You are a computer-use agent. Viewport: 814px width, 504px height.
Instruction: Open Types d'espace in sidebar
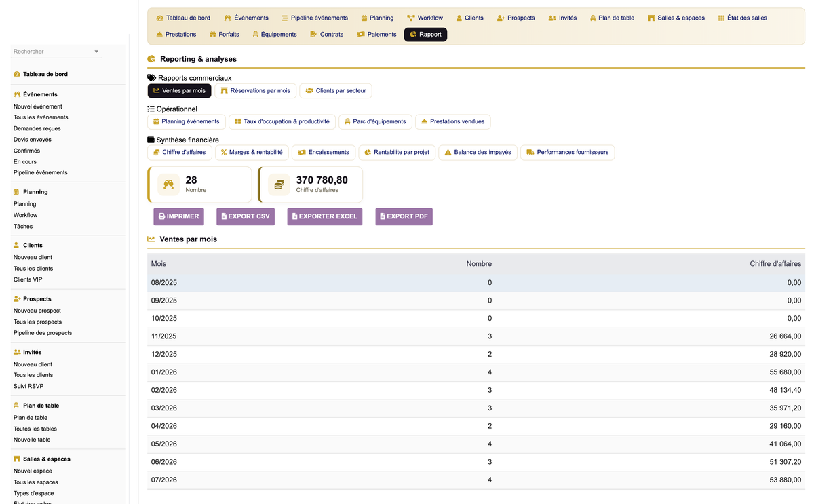[34, 493]
